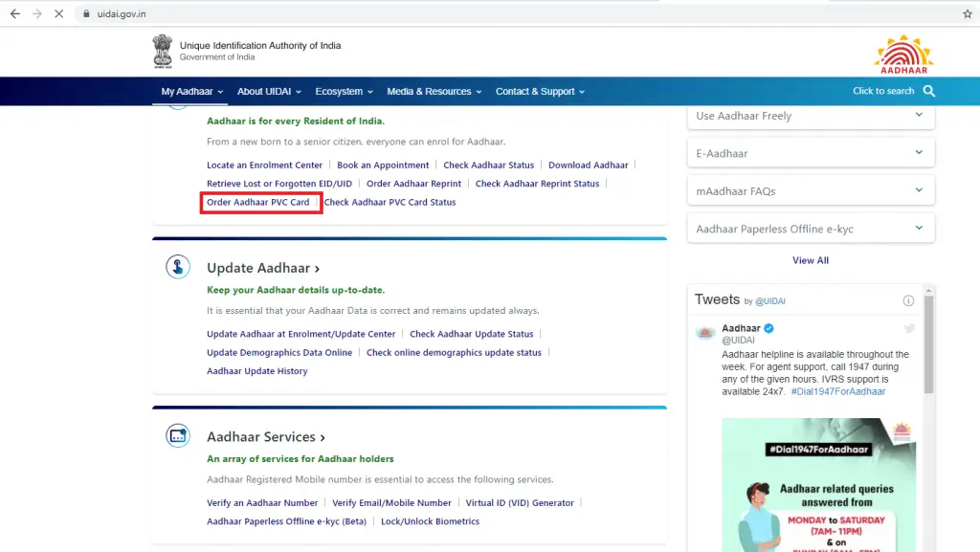Open Check Aadhaar PVC Card Status link
The height and width of the screenshot is (552, 980).
point(390,202)
